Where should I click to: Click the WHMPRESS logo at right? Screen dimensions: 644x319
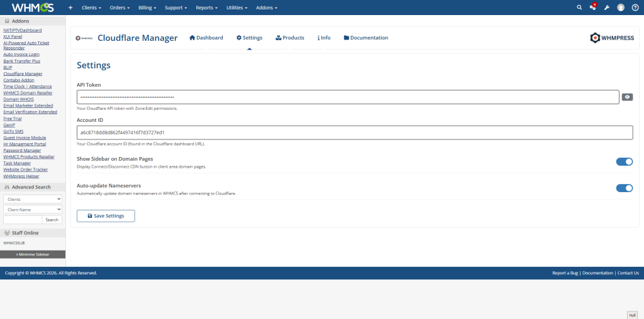tap(612, 38)
